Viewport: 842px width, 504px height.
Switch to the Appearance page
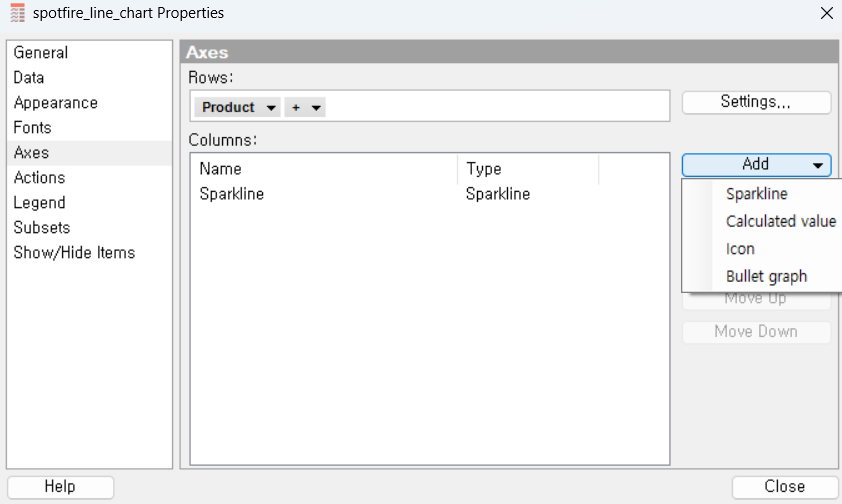[89, 103]
